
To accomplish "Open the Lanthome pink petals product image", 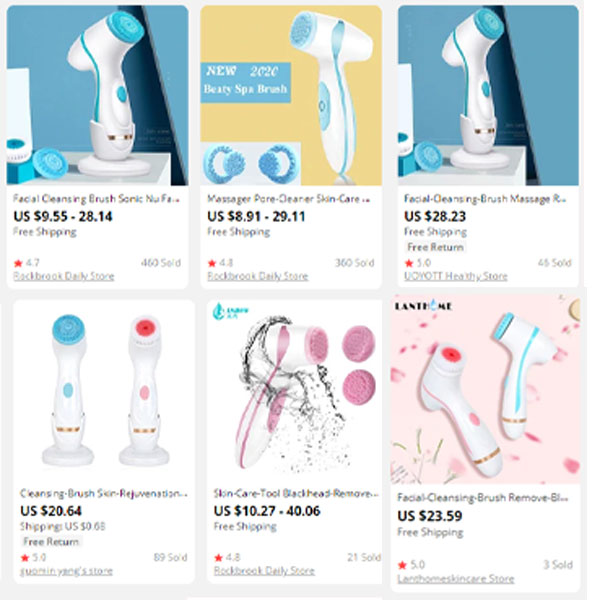I will pyautogui.click(x=485, y=390).
